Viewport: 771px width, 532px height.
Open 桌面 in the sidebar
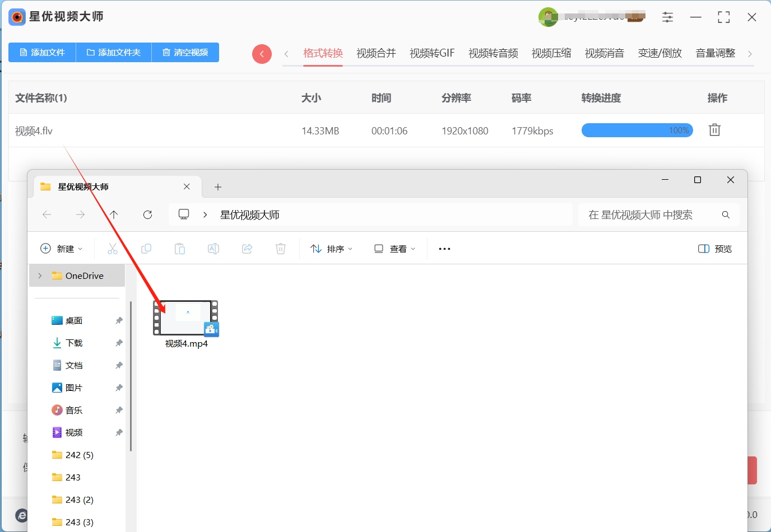(73, 321)
